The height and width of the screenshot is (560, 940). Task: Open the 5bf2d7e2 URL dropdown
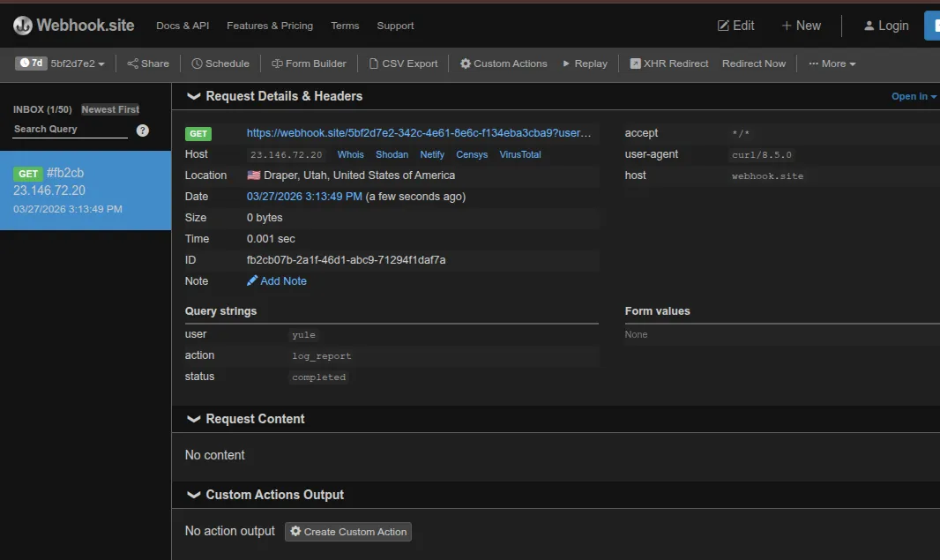(78, 63)
